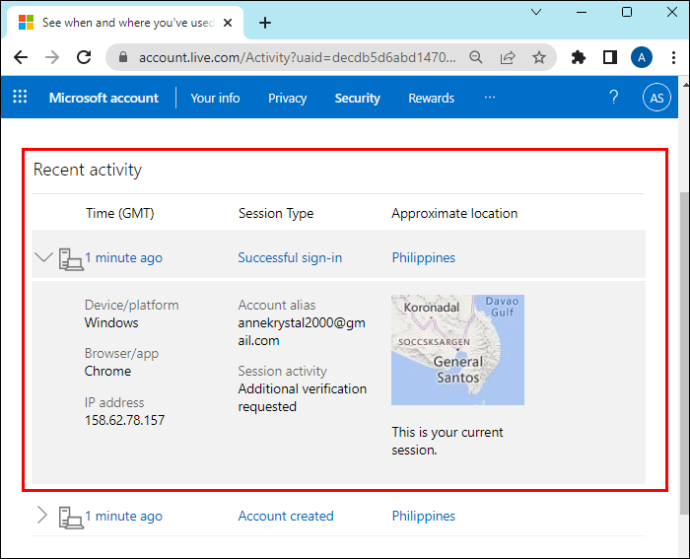This screenshot has width=690, height=559.
Task: Search open tabs with chevron button
Action: pos(536,12)
